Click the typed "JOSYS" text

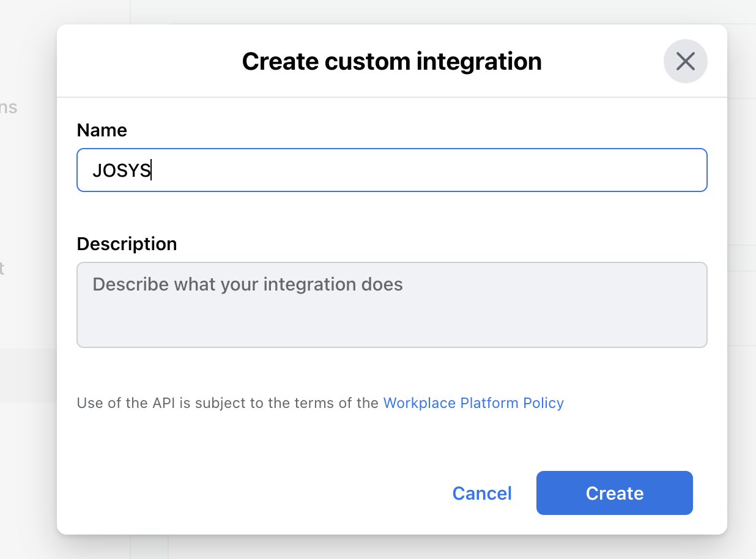(x=121, y=171)
